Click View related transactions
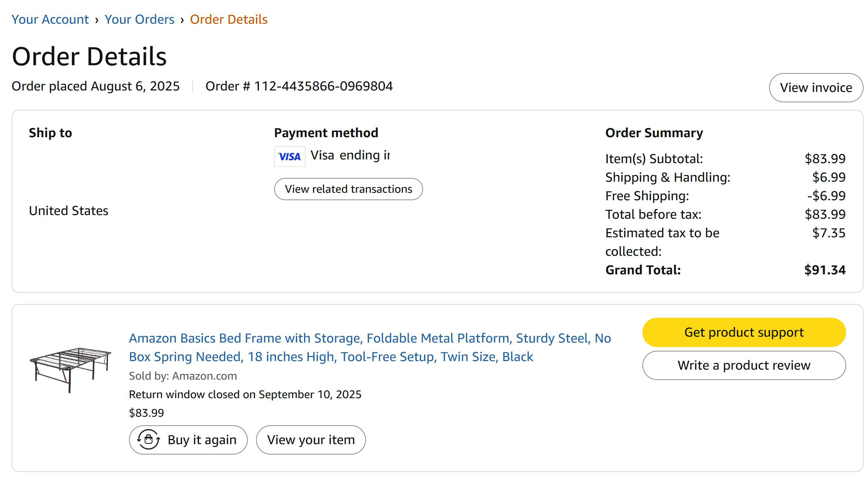The width and height of the screenshot is (868, 479). click(x=348, y=189)
